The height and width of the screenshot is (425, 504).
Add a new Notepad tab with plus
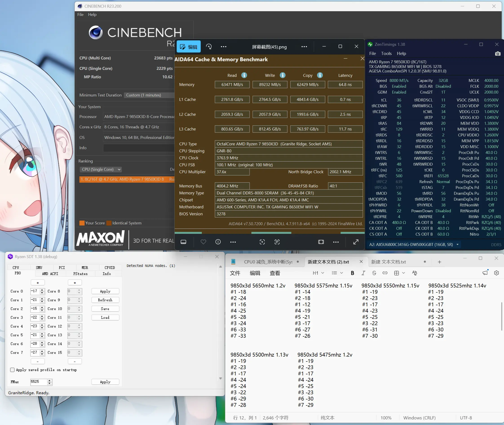439,262
